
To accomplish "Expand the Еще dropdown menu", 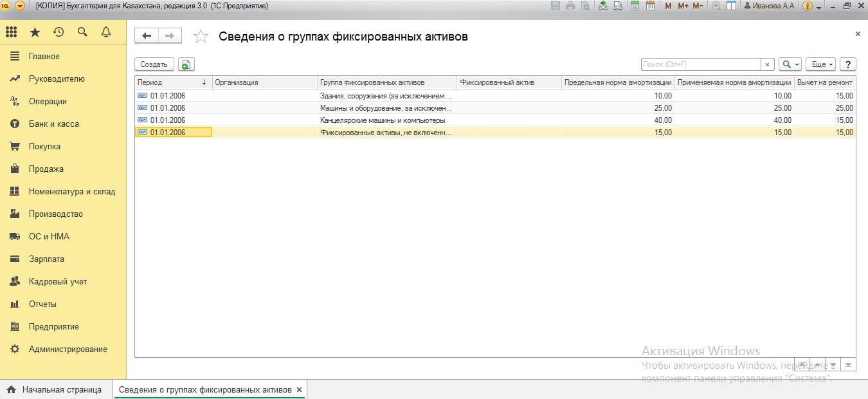I will click(x=820, y=64).
